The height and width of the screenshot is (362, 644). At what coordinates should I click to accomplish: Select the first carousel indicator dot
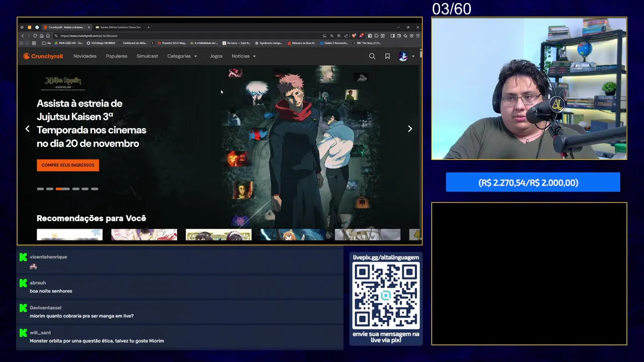click(40, 189)
